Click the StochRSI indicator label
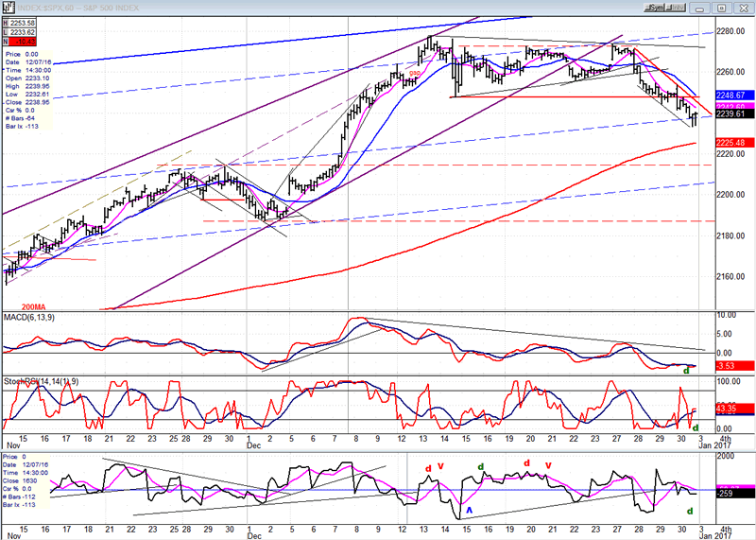Image resolution: width=756 pixels, height=540 pixels. [x=41, y=381]
